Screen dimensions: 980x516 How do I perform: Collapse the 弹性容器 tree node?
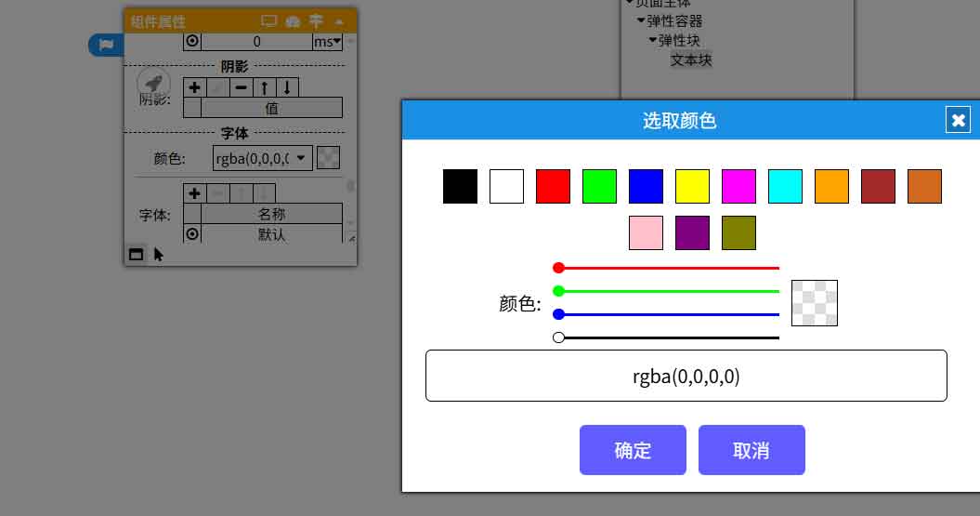(x=641, y=20)
